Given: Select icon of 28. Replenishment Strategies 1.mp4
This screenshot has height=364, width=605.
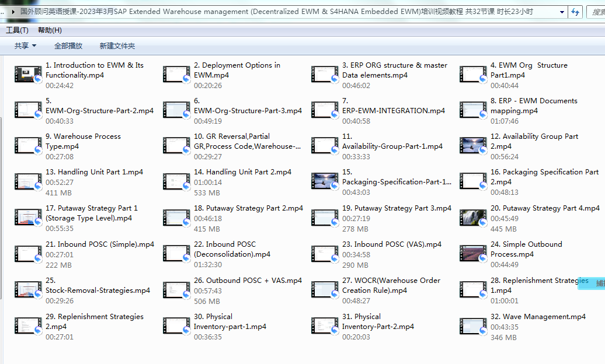Looking at the screenshot, I should pyautogui.click(x=473, y=289).
